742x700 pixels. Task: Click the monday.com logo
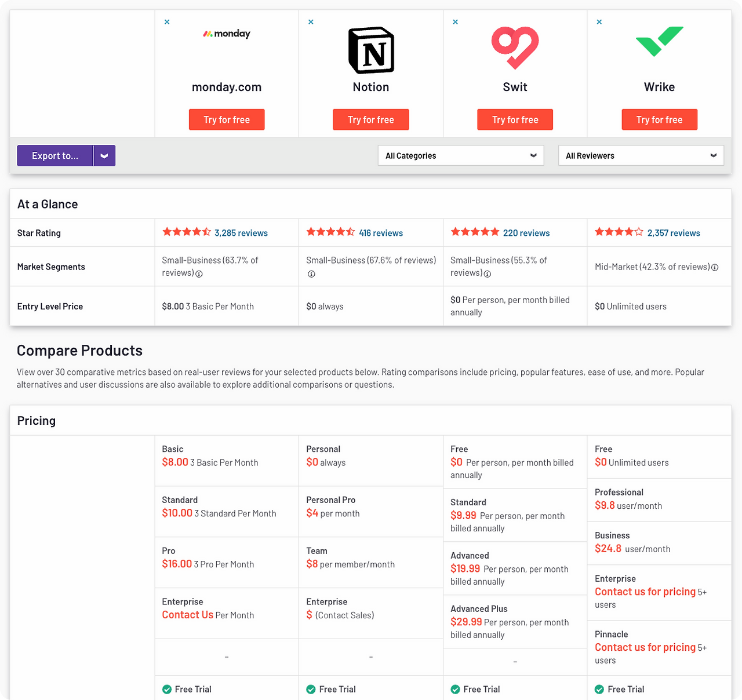tap(227, 34)
